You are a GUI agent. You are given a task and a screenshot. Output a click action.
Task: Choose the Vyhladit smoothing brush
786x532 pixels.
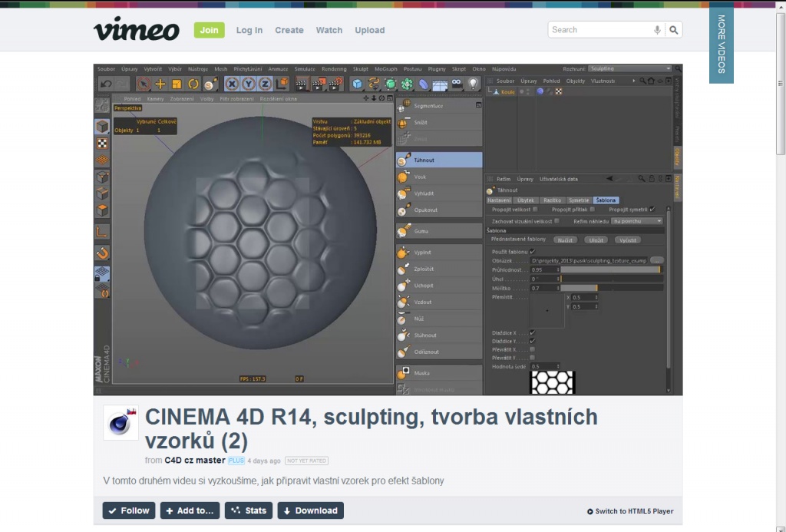tap(439, 193)
